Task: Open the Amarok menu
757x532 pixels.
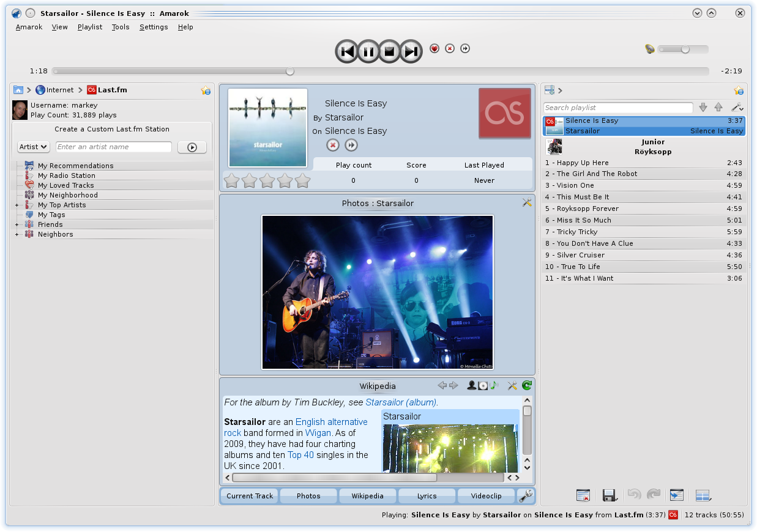Action: (x=29, y=27)
